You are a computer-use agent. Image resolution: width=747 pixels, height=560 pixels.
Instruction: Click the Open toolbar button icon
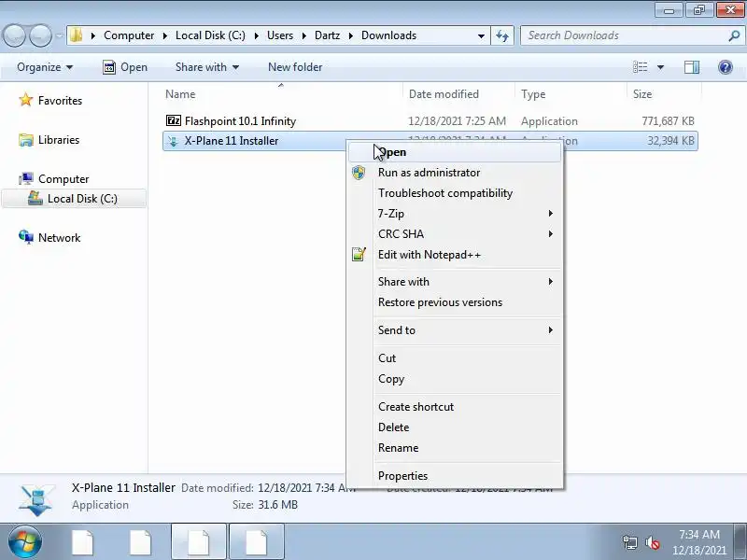[109, 67]
